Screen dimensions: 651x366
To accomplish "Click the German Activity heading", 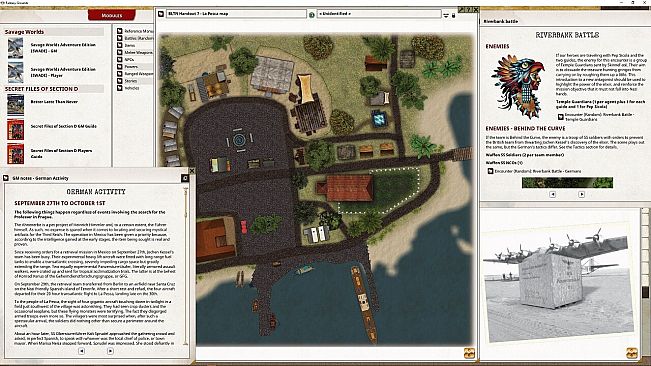I will pos(96,192).
